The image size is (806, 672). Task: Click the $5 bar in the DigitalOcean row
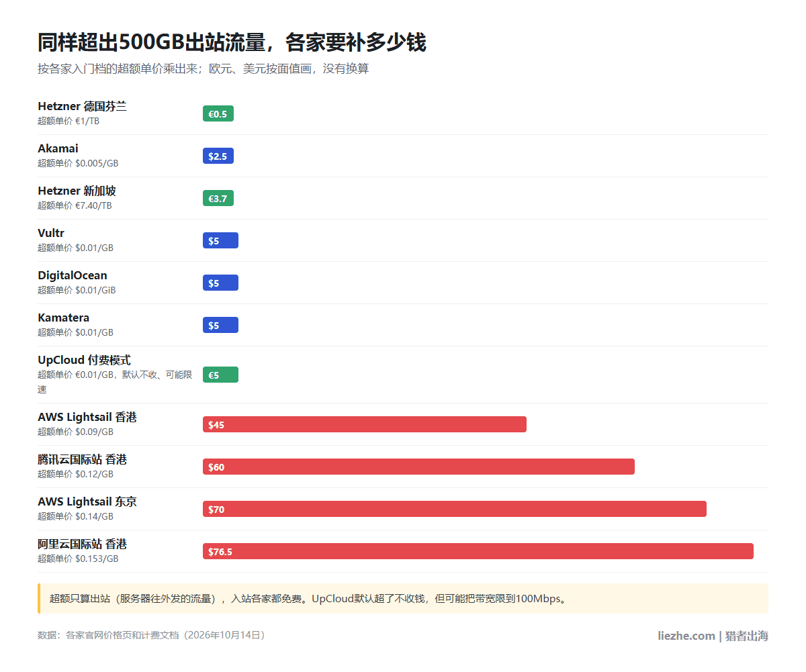[x=220, y=283]
